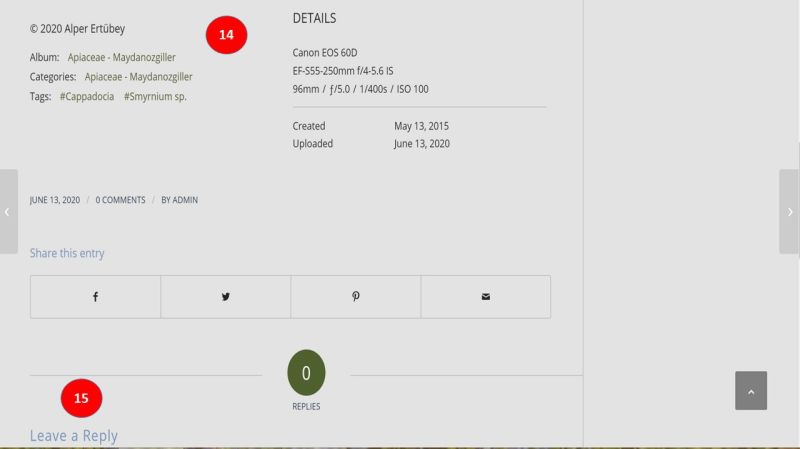Share this entry on Pinterest

(355, 297)
